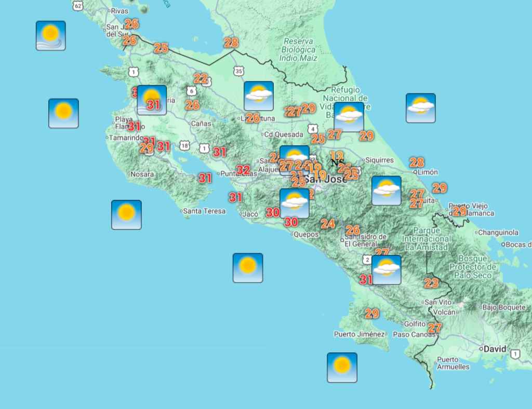Screen dimensions: 532x409
Task: Click partly cloudy icon south of Siquirres
Action: pyautogui.click(x=386, y=190)
